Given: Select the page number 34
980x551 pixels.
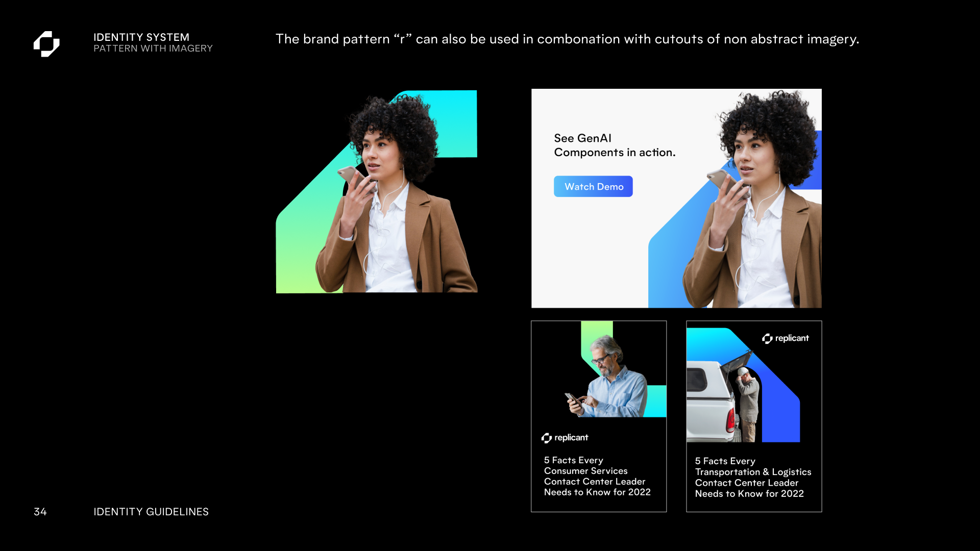Looking at the screenshot, I should (x=40, y=512).
